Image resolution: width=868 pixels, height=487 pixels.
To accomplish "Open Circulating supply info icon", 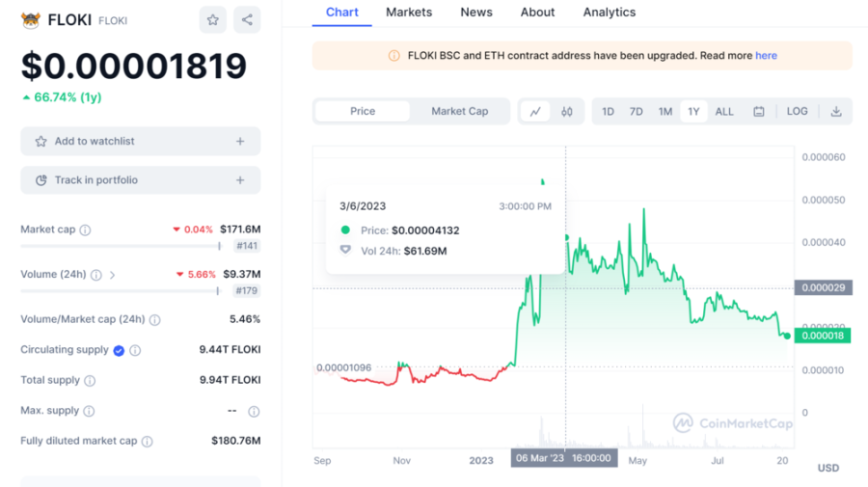I will [x=135, y=350].
